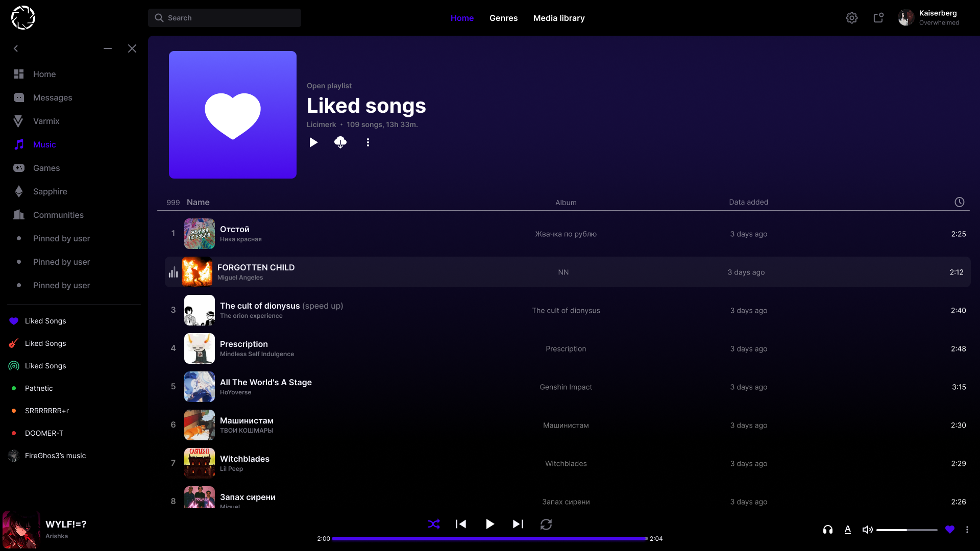The image size is (980, 551).
Task: Open the Pathetic playlist
Action: (39, 388)
